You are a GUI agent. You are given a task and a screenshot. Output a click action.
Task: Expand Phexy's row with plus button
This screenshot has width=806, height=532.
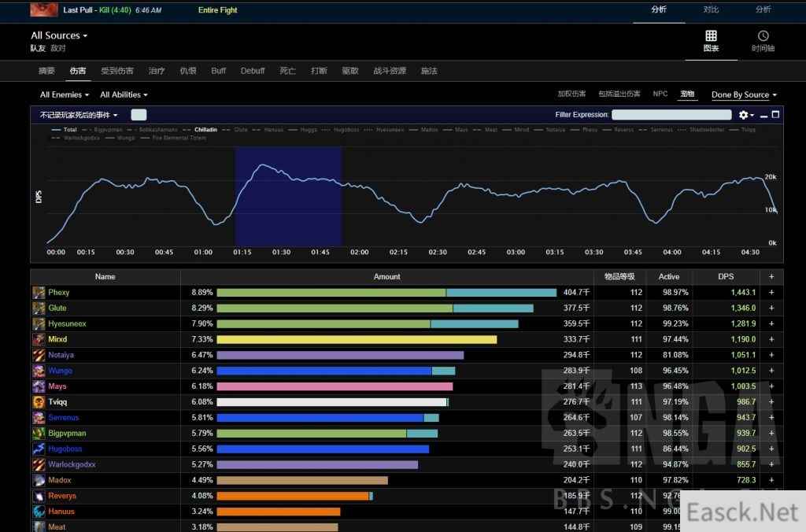pyautogui.click(x=771, y=293)
